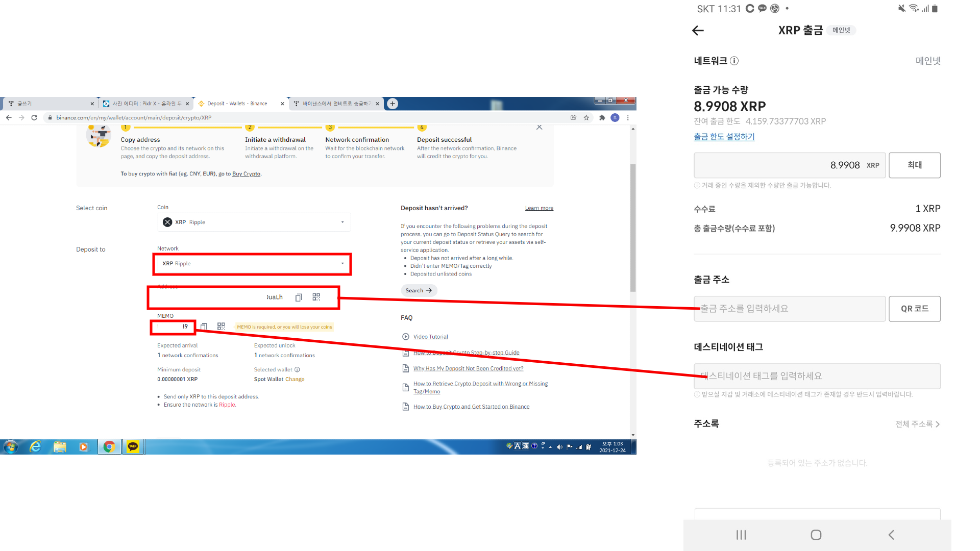Click volume icon in system tray
980x551 pixels.
(x=560, y=447)
